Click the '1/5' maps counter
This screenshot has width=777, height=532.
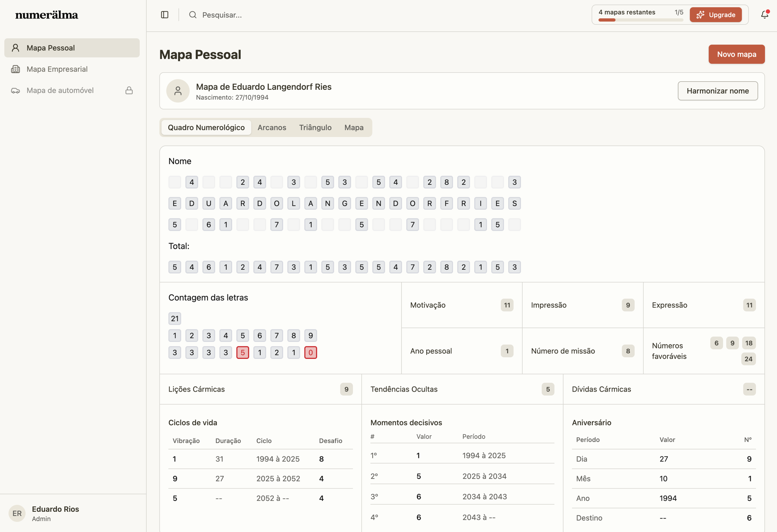679,13
